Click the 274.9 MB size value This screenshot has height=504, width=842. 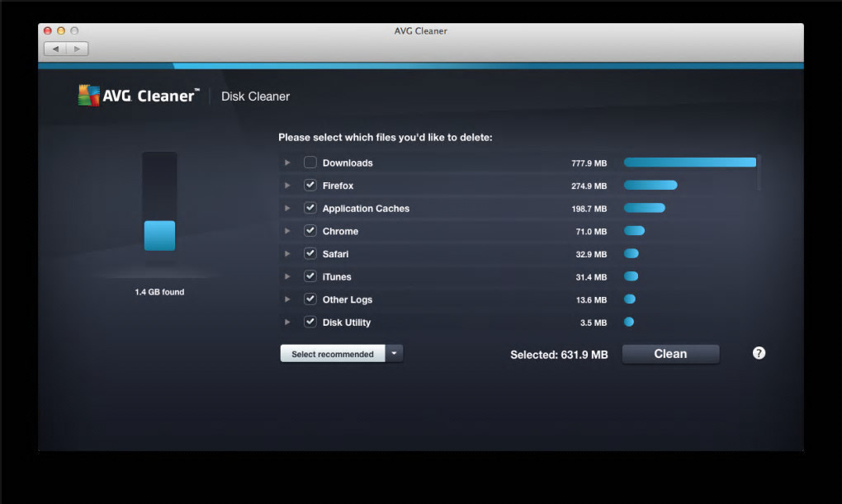[589, 186]
